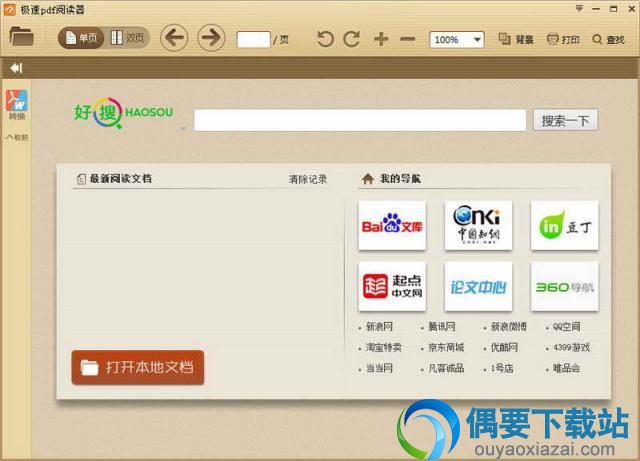Open the find (查找) tool
Screen dimensions: 640x461
coord(608,39)
